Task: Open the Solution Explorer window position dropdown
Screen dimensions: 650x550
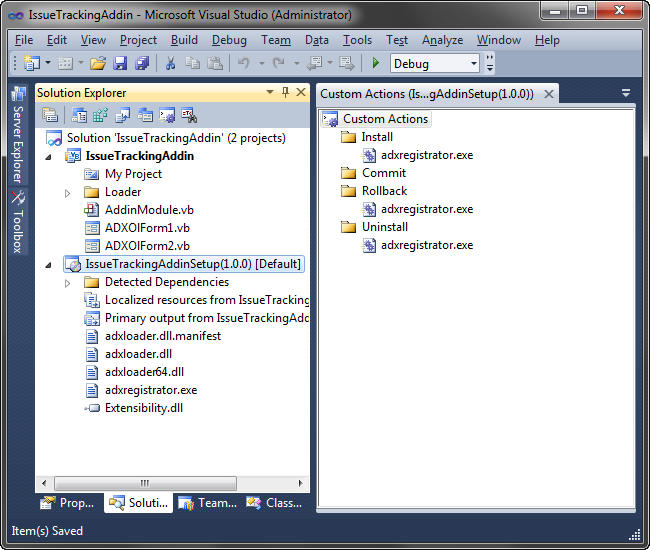Action: [270, 92]
